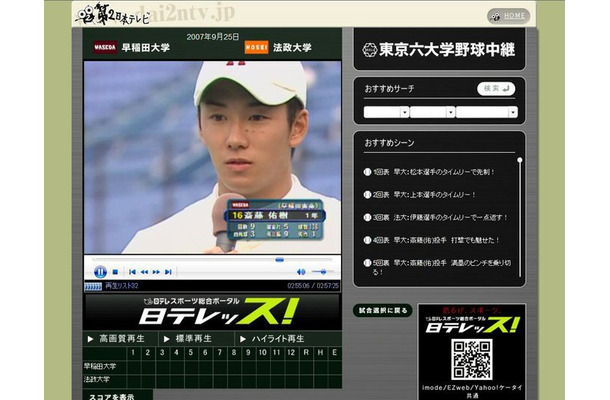Click the 早稲田大学 team name in header

point(145,47)
